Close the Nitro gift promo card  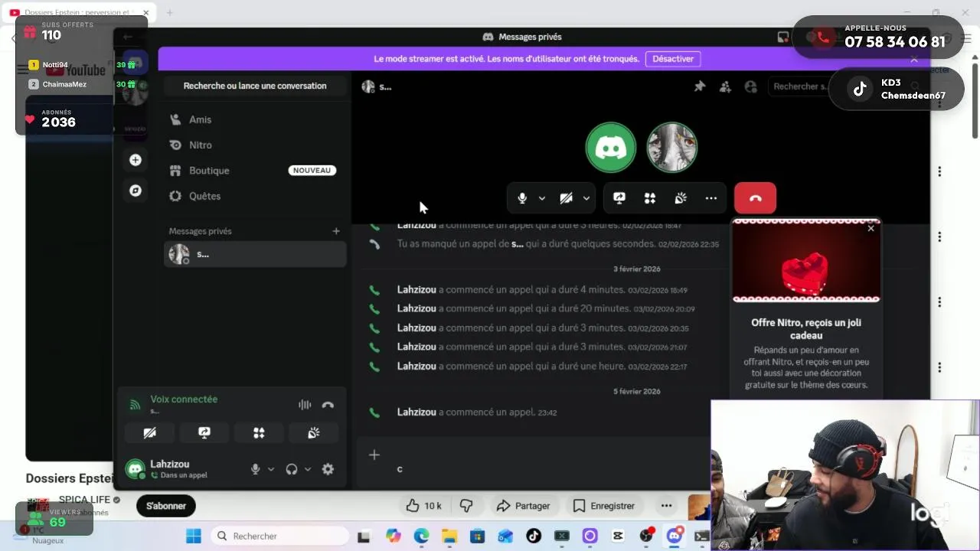(871, 228)
